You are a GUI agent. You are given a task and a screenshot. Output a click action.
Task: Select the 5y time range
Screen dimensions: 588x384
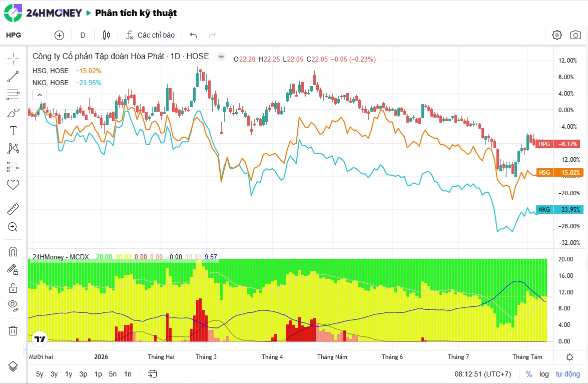(40, 374)
